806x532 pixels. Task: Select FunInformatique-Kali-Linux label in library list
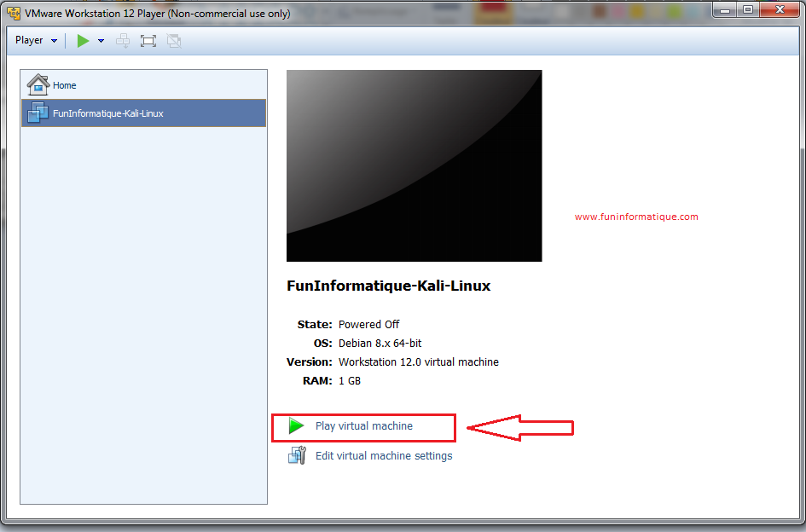point(108,113)
